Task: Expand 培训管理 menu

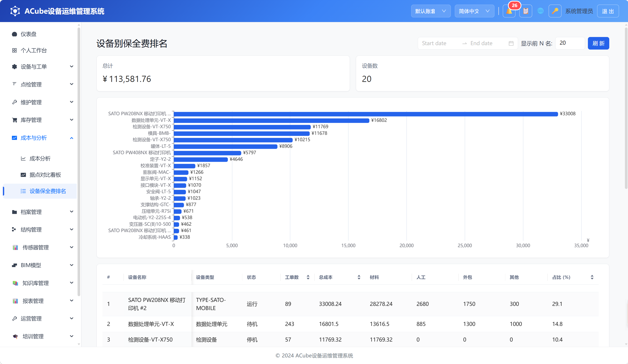Action: (40, 336)
